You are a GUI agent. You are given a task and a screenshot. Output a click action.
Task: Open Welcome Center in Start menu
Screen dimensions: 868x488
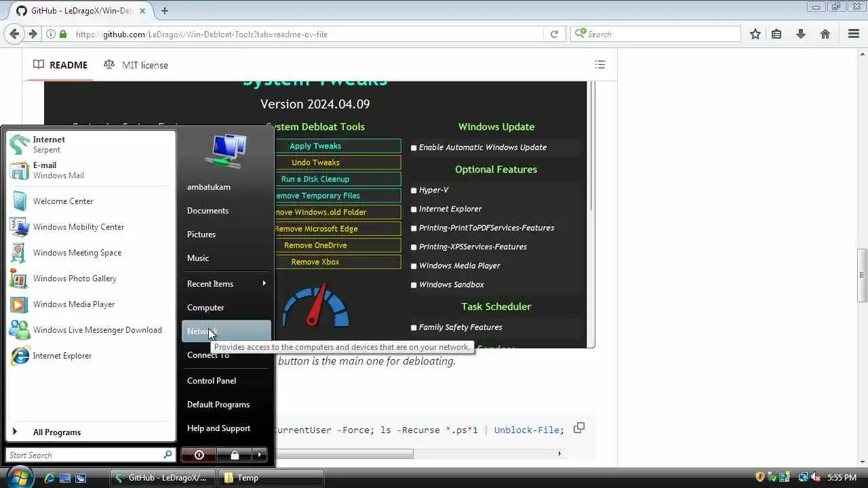(90, 201)
